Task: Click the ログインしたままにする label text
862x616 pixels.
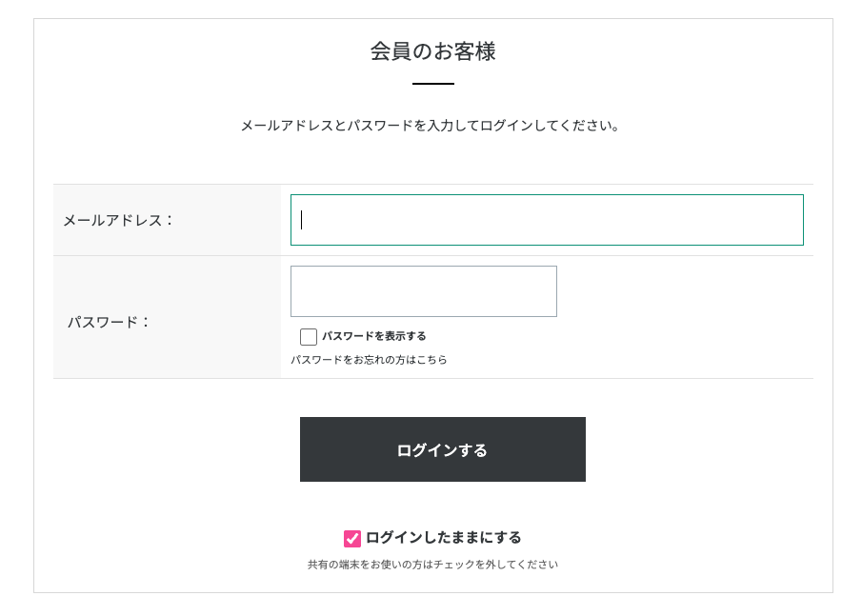Action: [444, 538]
